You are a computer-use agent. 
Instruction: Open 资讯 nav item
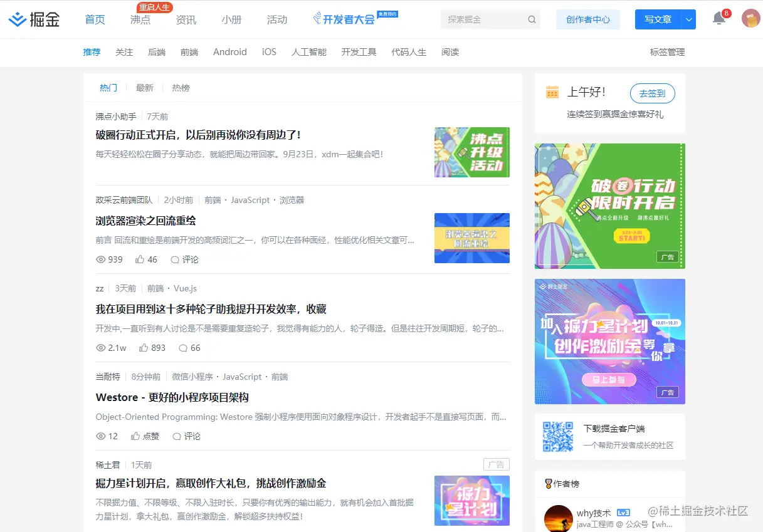(x=186, y=19)
